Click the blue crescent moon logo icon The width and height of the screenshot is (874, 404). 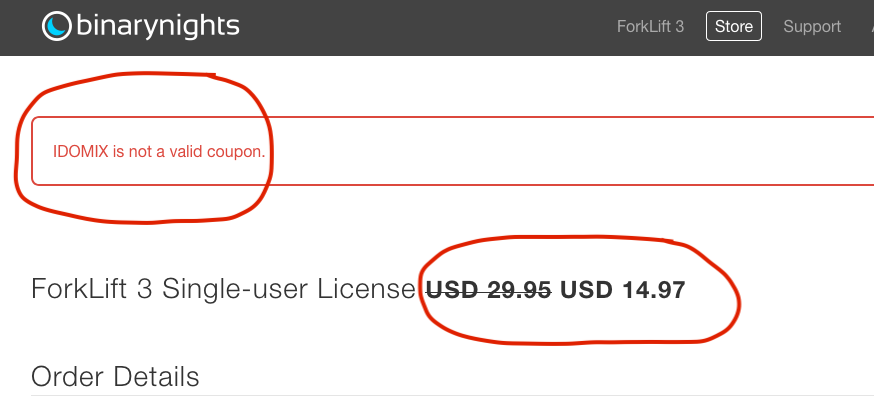[57, 26]
